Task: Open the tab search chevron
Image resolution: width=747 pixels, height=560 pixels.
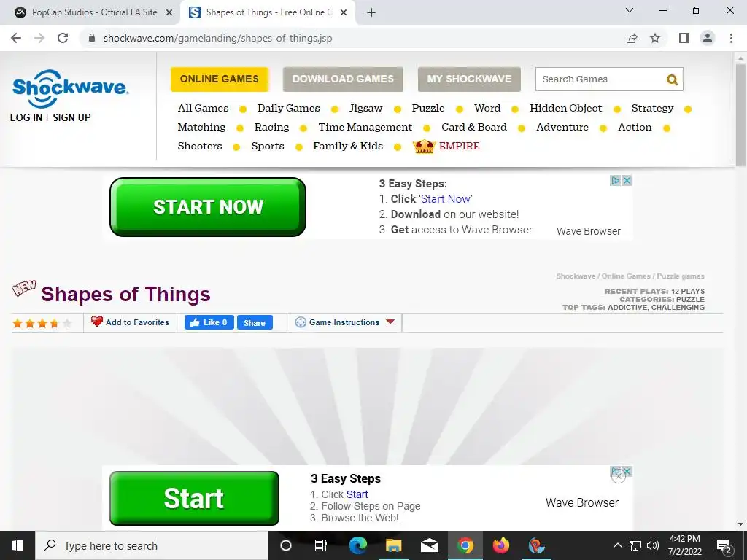Action: [x=630, y=10]
